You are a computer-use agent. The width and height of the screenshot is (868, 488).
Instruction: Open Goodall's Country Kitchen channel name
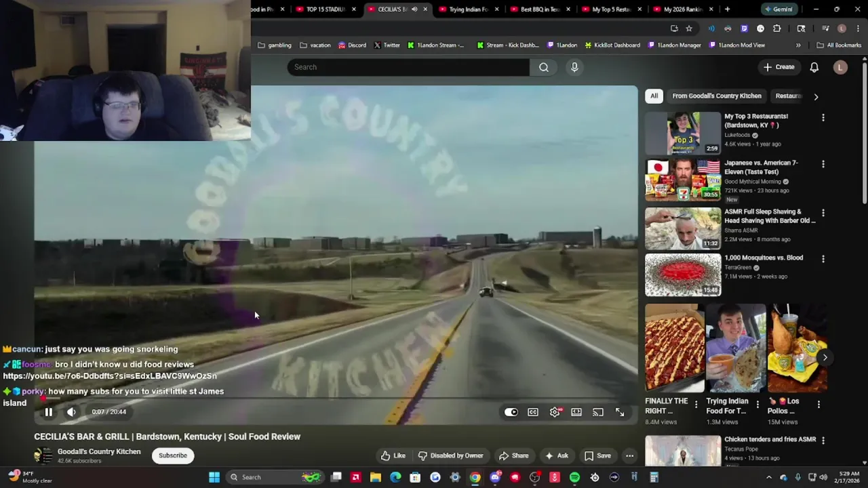point(99,451)
